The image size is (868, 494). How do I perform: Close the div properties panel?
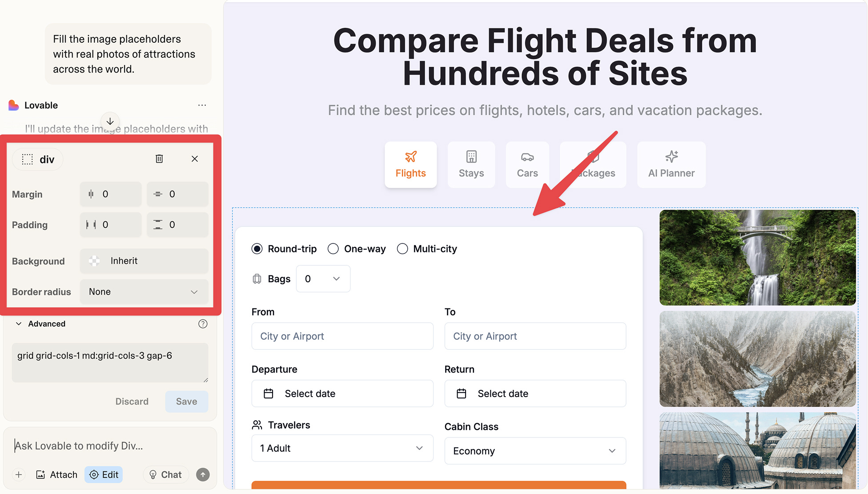[x=194, y=159]
